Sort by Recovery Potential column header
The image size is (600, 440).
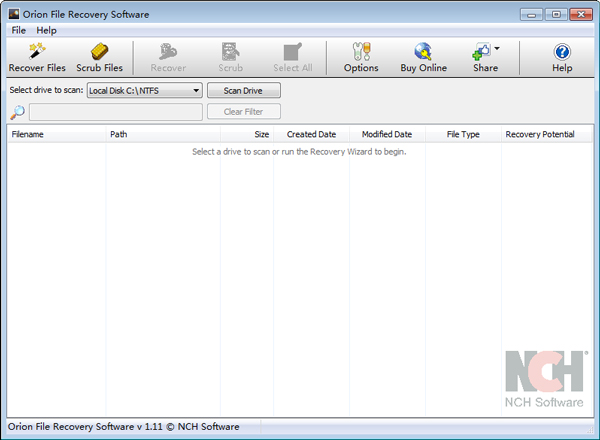coord(547,134)
